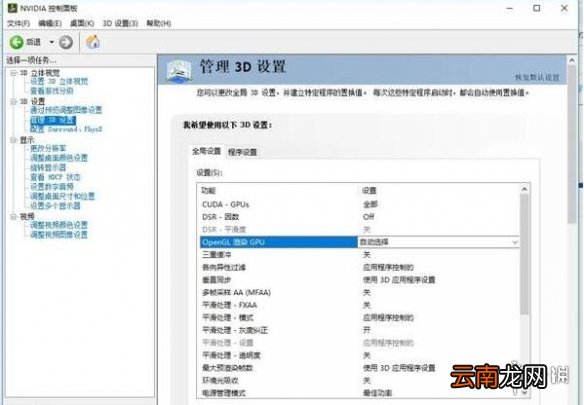Click 恢复默认设置 link in header

click(537, 77)
